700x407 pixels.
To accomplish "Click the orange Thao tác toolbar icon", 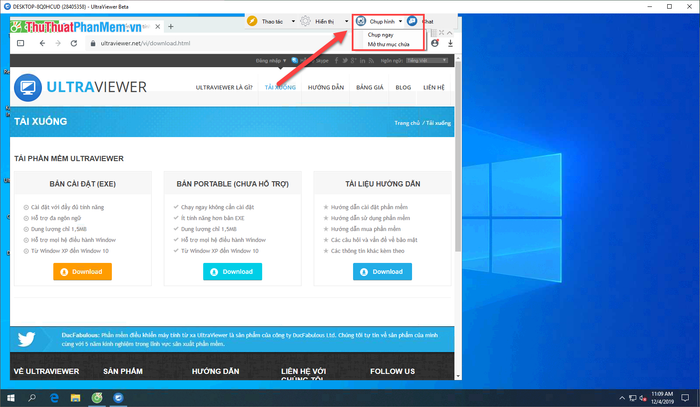I will point(252,21).
